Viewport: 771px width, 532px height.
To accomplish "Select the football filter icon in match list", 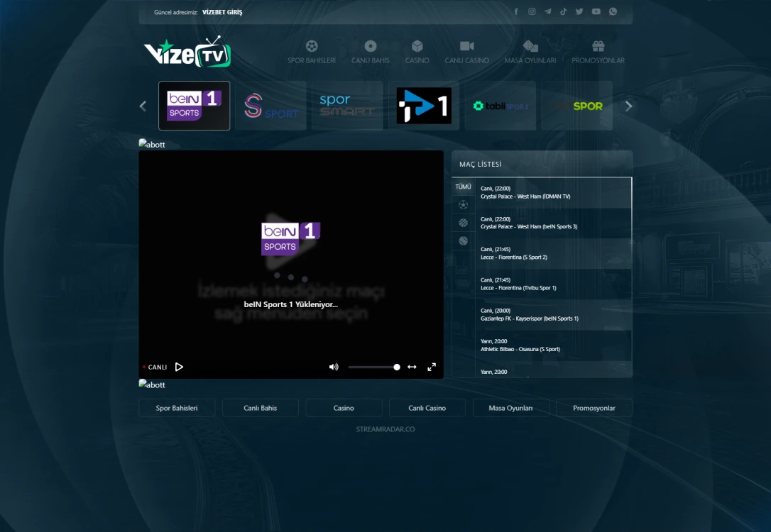I will point(463,204).
